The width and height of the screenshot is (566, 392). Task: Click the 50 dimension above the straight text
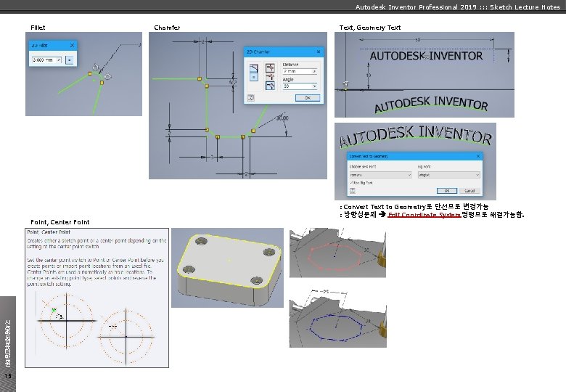click(x=418, y=40)
